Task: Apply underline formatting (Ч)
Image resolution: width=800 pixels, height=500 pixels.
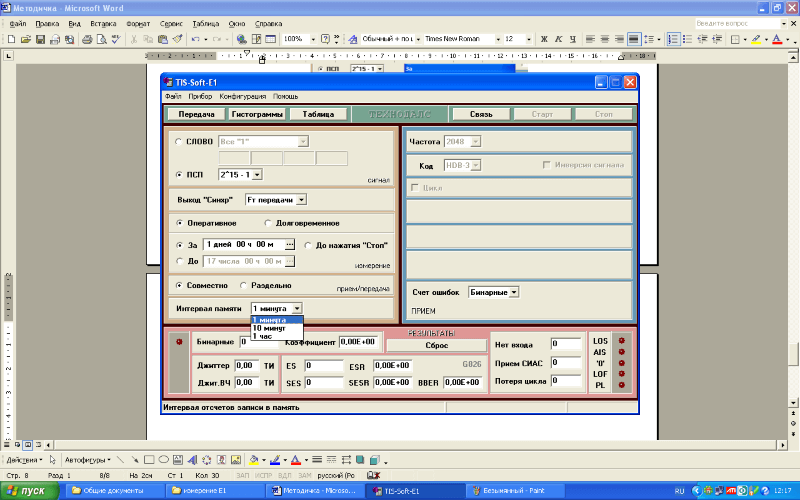Action: (572, 39)
